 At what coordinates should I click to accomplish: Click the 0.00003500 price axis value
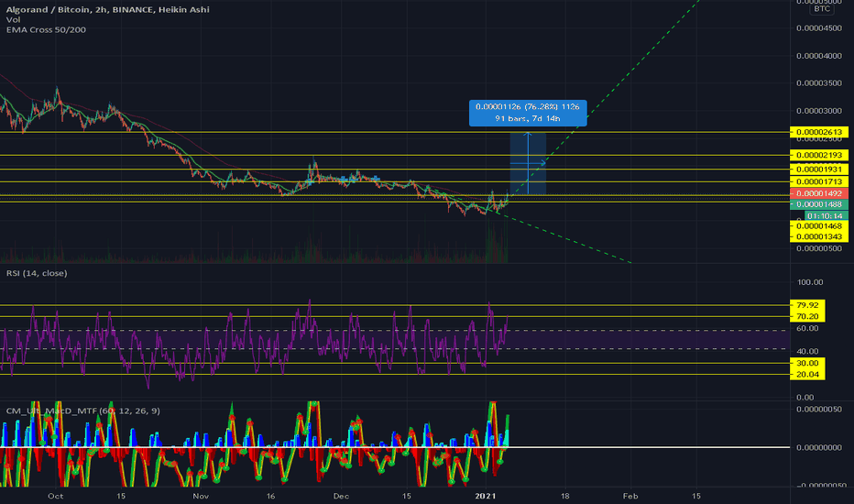pos(819,82)
